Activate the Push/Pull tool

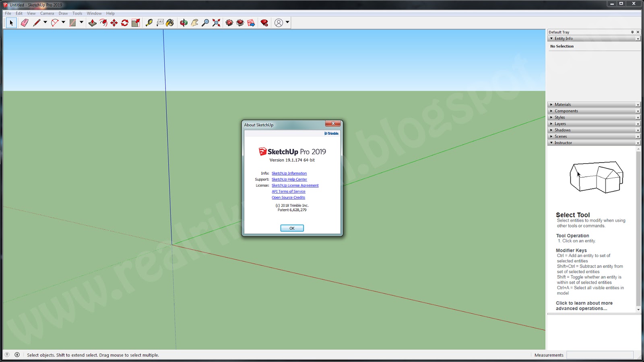coord(93,23)
